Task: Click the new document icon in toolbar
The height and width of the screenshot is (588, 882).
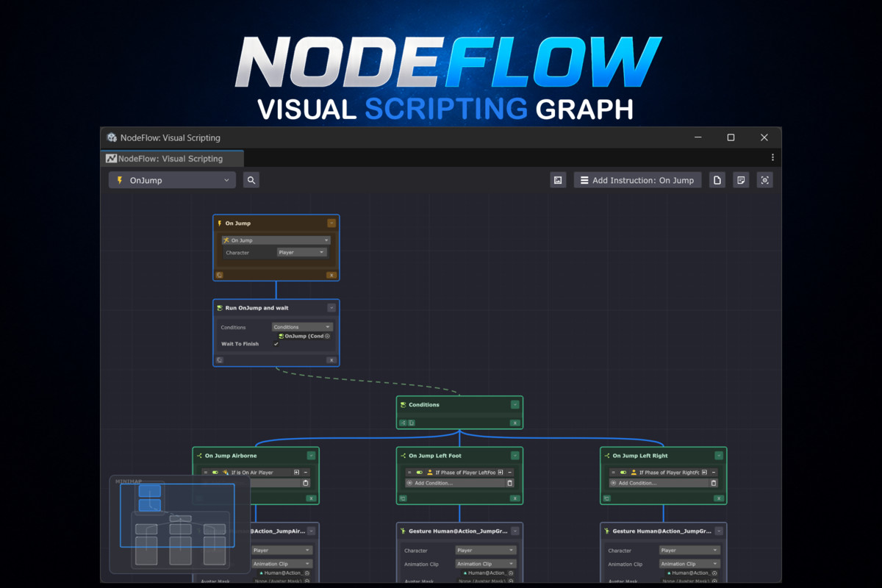Action: click(717, 180)
